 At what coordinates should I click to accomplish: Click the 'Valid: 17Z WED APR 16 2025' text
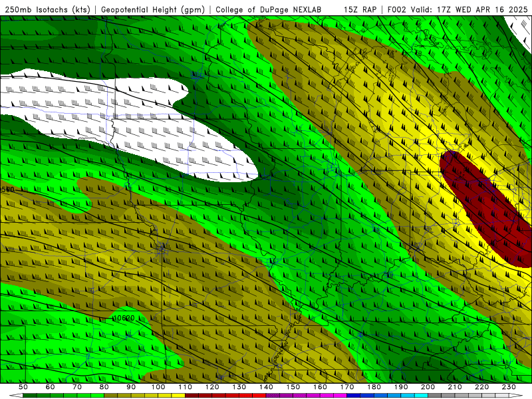(x=469, y=9)
